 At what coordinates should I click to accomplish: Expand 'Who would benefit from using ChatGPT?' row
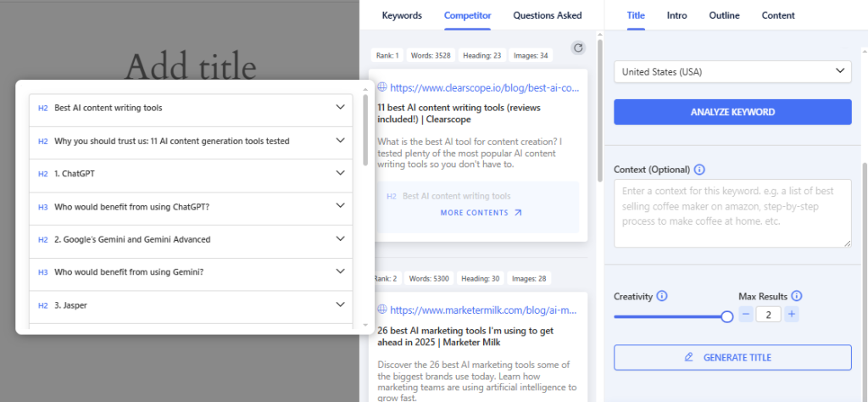(x=191, y=209)
